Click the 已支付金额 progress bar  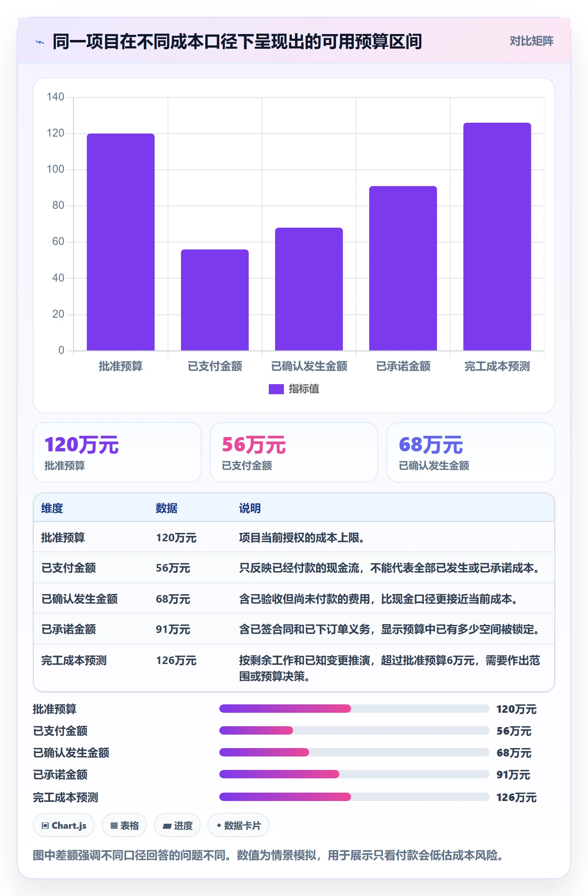(x=354, y=731)
